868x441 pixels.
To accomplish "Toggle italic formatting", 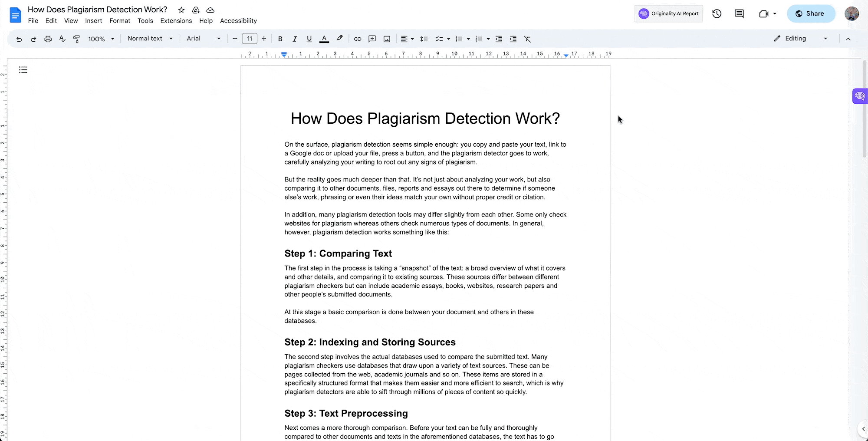I will [295, 39].
